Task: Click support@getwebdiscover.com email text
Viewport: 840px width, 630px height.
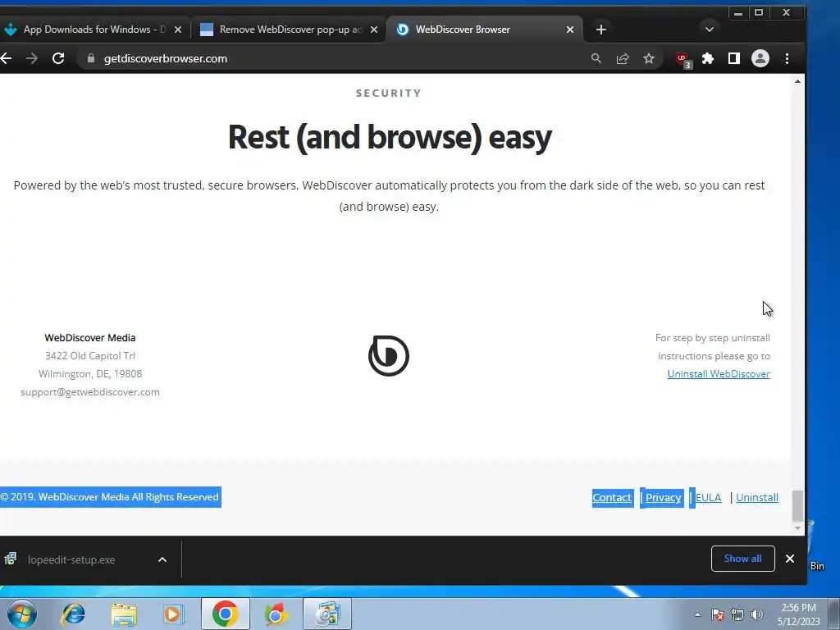Action: 90,392
